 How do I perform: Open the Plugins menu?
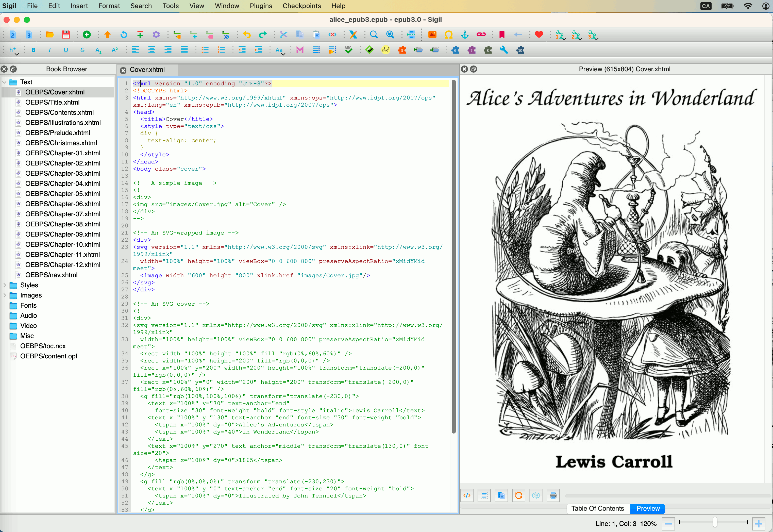point(261,6)
